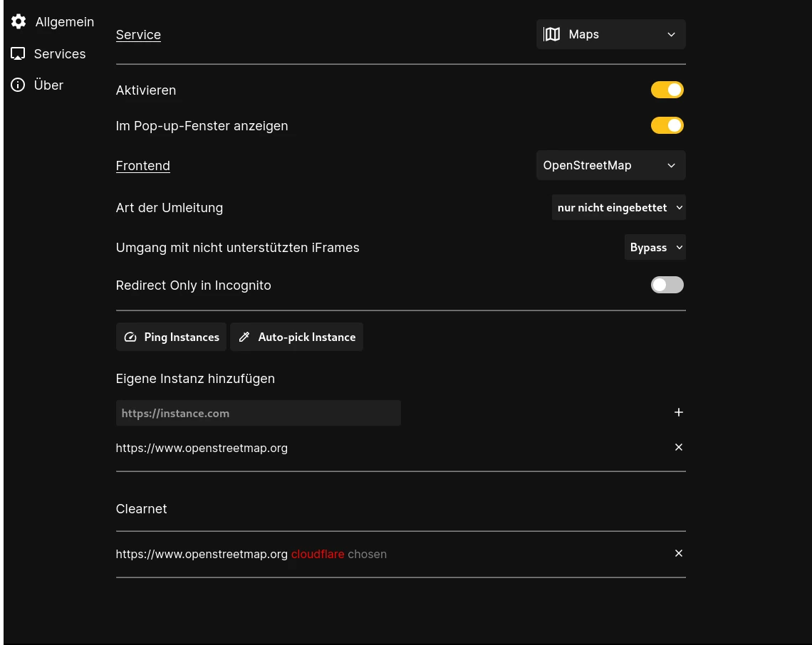Viewport: 812px width, 645px height.
Task: Open the Frontend dropdown showing OpenStreetMap
Action: click(610, 165)
